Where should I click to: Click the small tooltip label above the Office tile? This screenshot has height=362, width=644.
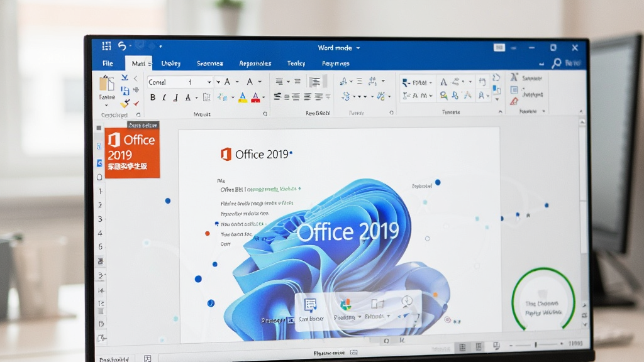click(143, 125)
